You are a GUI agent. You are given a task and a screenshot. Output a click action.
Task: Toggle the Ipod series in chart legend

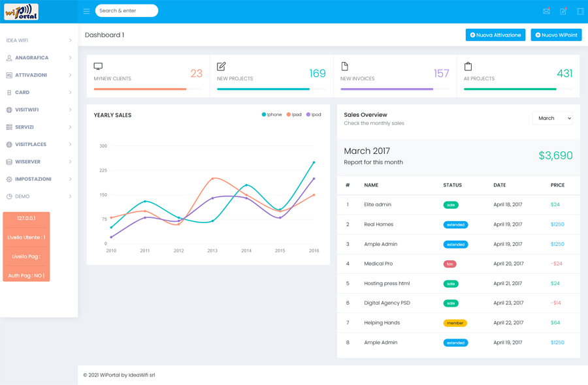coord(314,115)
